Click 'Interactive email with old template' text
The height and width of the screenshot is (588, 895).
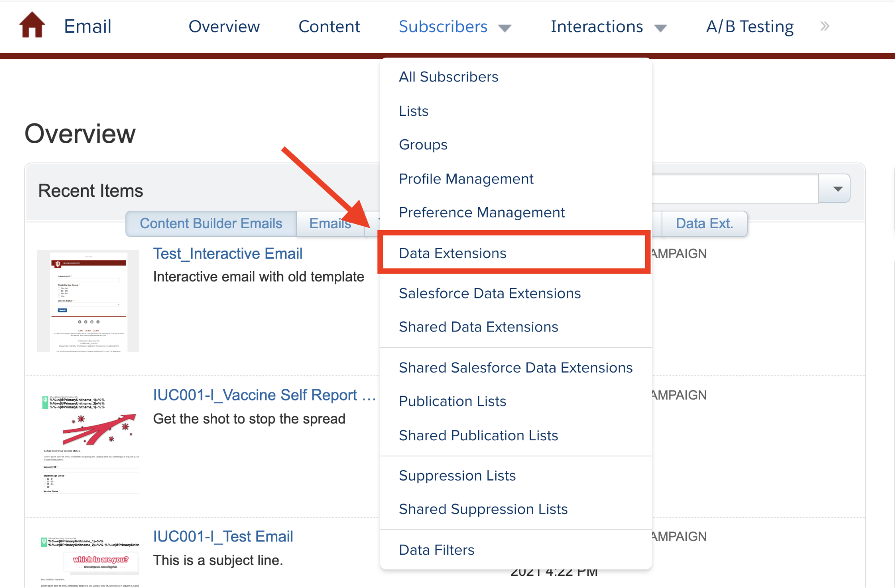(258, 277)
